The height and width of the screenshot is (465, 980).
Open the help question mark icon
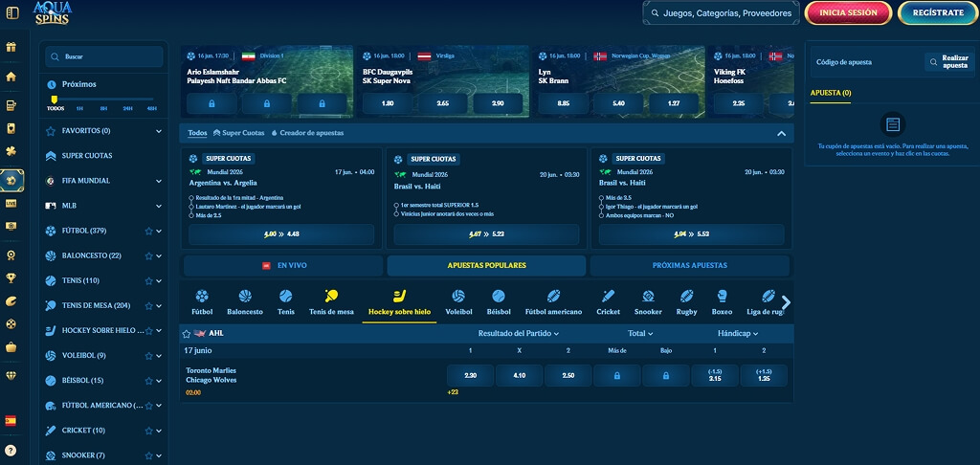tap(11, 451)
